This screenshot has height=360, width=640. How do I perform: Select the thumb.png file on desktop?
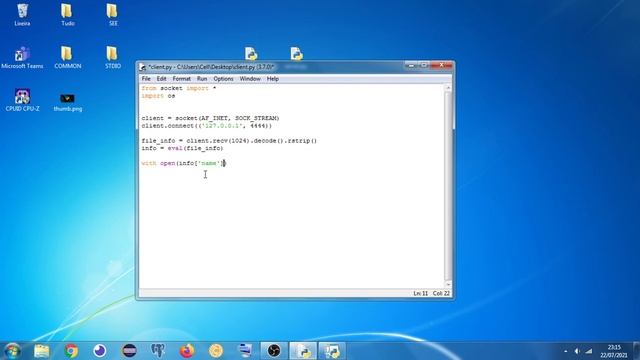(x=67, y=102)
